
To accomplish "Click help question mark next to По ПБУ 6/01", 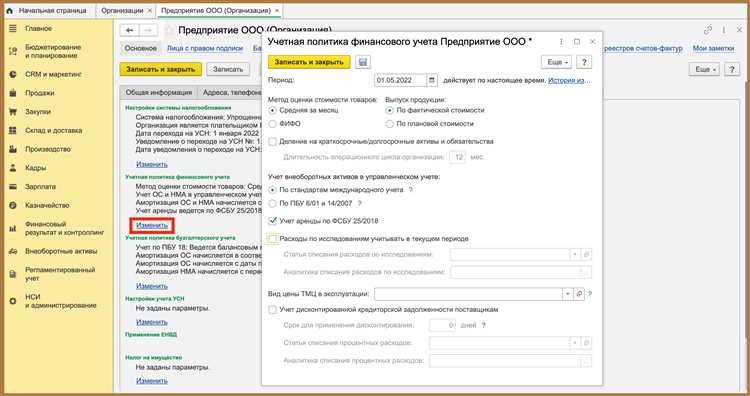I will (x=360, y=203).
